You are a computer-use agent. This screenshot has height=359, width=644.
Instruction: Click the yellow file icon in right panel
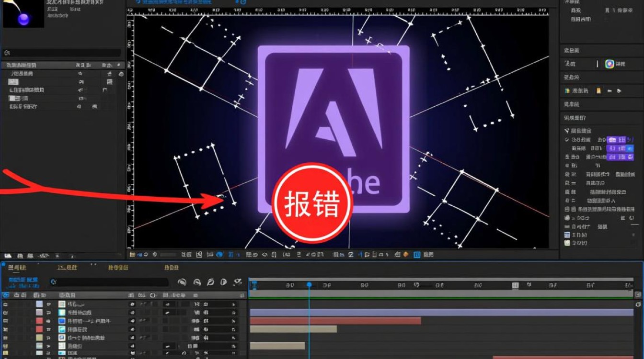tap(598, 90)
